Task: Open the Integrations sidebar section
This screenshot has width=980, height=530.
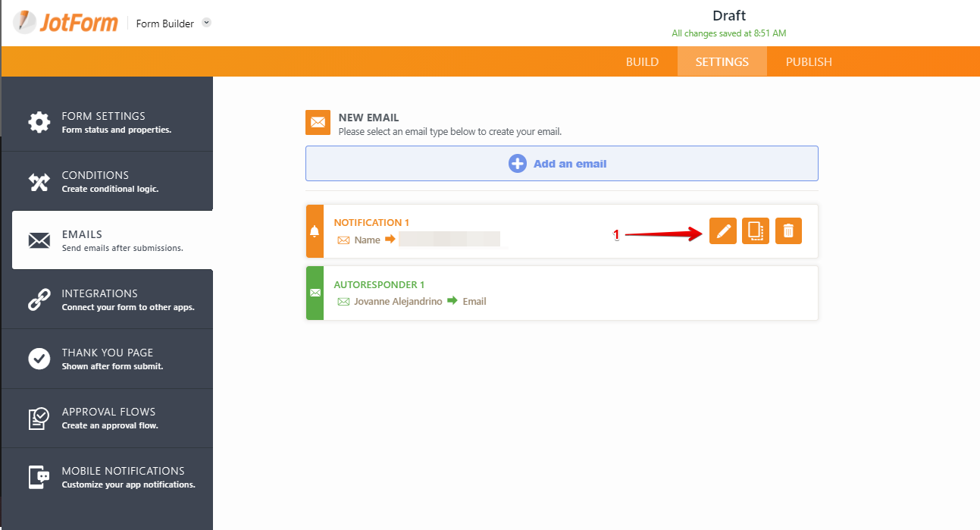Action: click(107, 299)
